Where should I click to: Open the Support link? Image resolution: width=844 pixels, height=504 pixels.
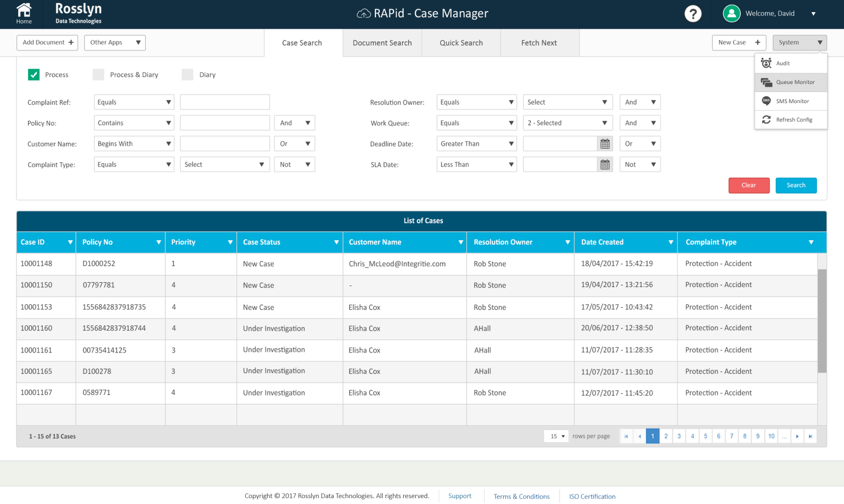click(459, 496)
